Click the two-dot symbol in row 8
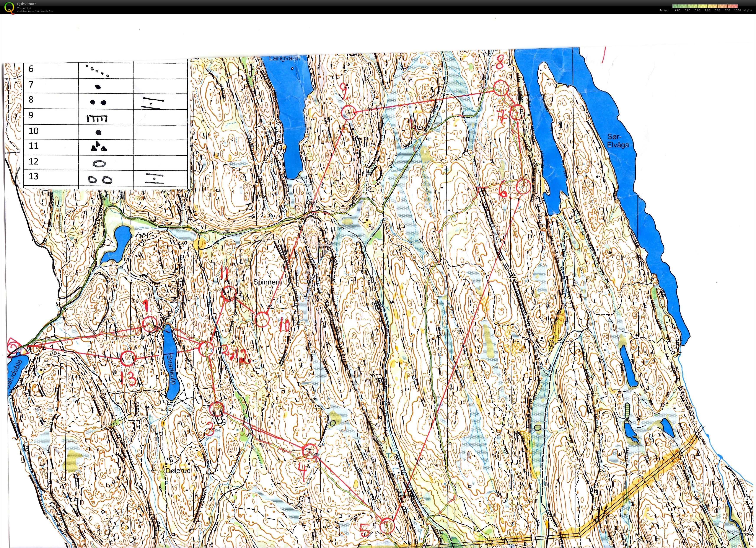Image resolution: width=756 pixels, height=548 pixels. (98, 102)
